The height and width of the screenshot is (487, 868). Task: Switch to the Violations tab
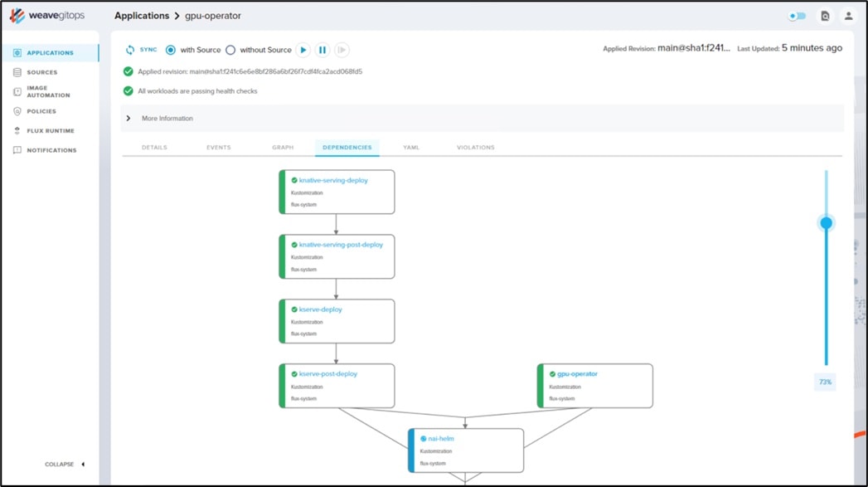tap(476, 148)
